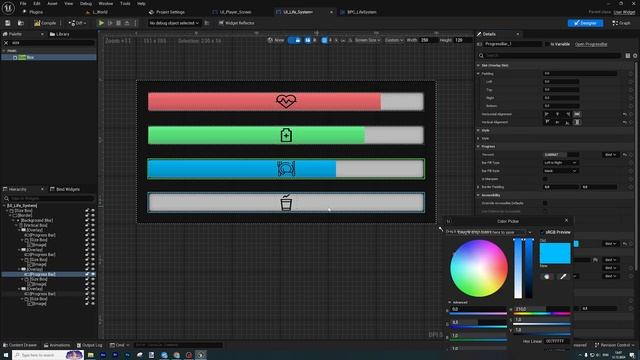The image size is (640, 360).
Task: Select the plate icon on the blue bar
Action: click(286, 169)
